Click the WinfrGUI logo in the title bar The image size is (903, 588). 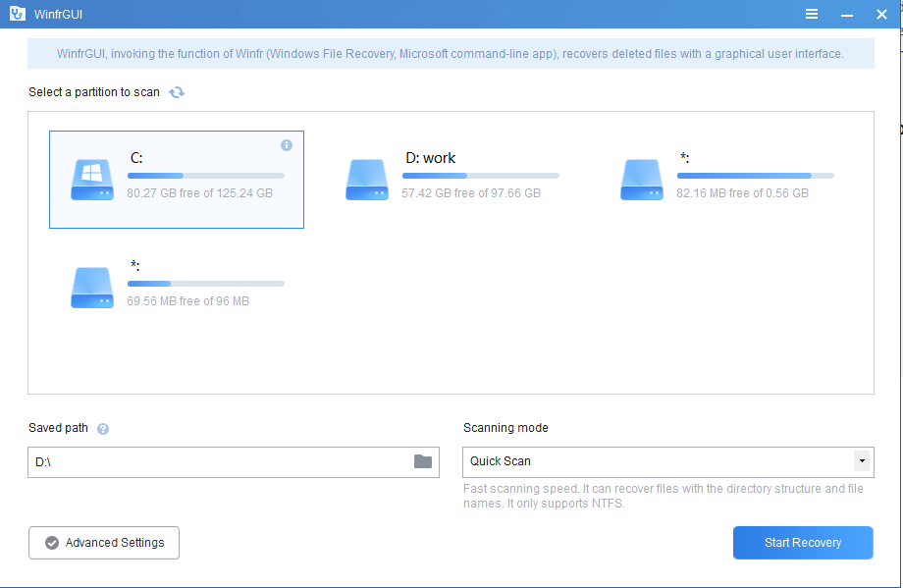click(17, 13)
